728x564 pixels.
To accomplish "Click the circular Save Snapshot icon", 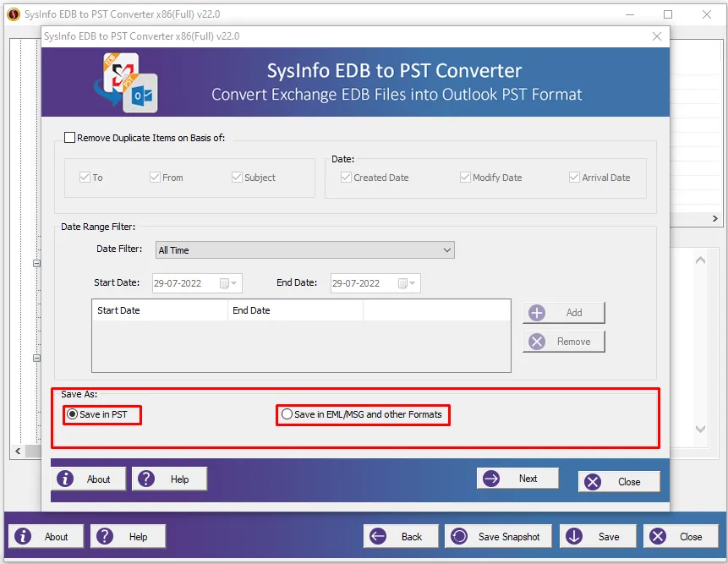I will point(460,536).
